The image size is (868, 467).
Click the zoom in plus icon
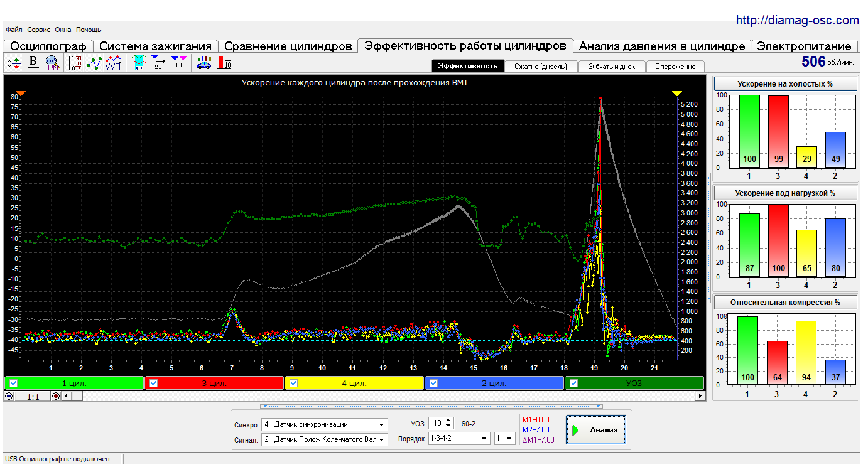pyautogui.click(x=56, y=396)
